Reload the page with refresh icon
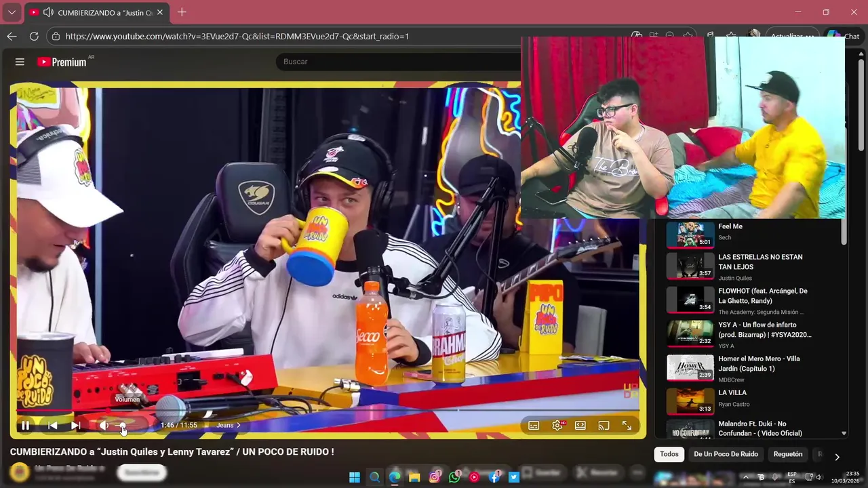 tap(34, 37)
